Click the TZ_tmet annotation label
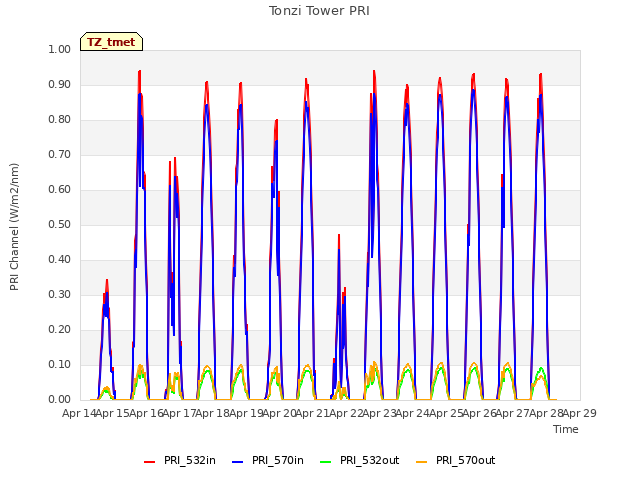Screen dimensions: 640x480 [x=111, y=42]
